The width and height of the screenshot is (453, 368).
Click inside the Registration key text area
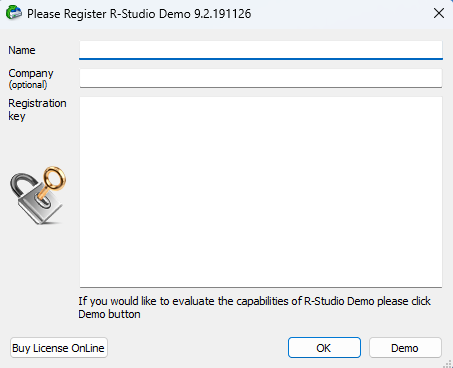[261, 192]
